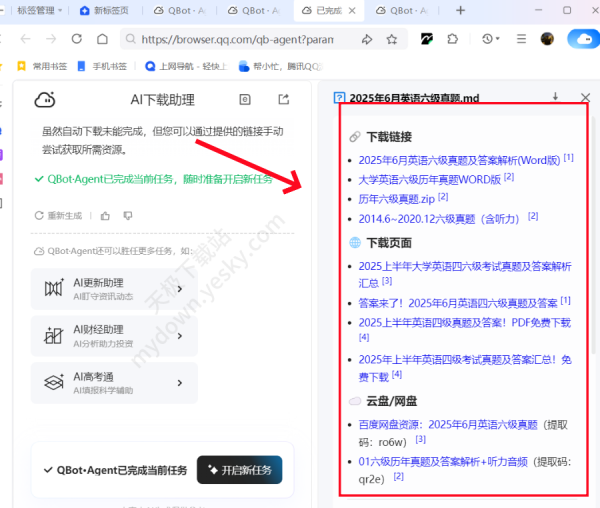Click the history icon beside AI下载助理 title
Image resolution: width=600 pixels, height=508 pixels.
pos(245,99)
